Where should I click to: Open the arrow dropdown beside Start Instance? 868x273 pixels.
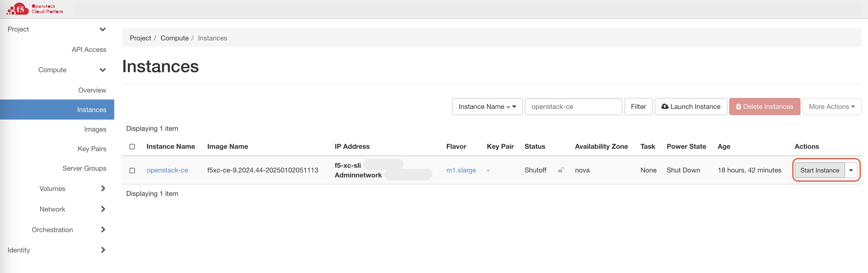pos(851,170)
